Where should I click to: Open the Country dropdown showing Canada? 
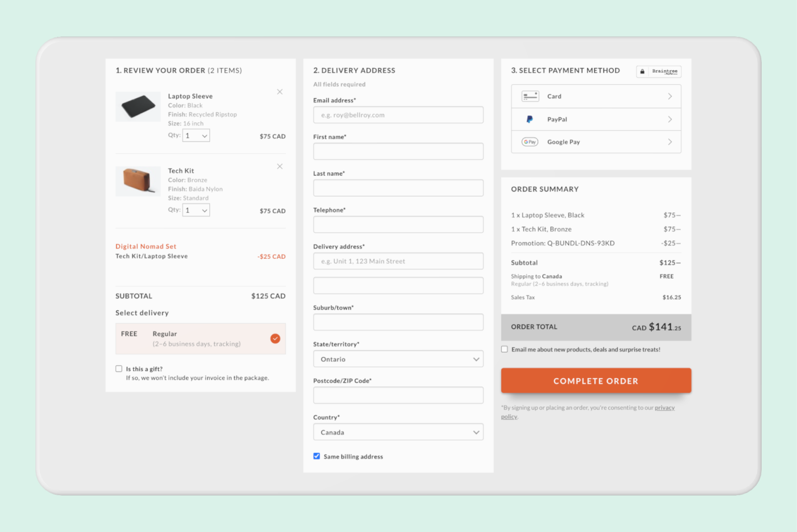pos(398,432)
